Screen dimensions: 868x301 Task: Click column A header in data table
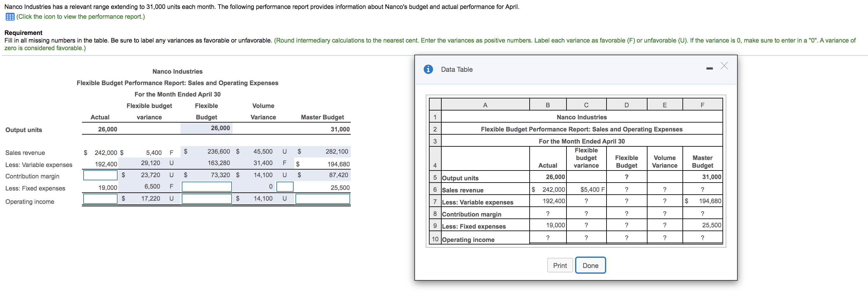[x=485, y=105]
